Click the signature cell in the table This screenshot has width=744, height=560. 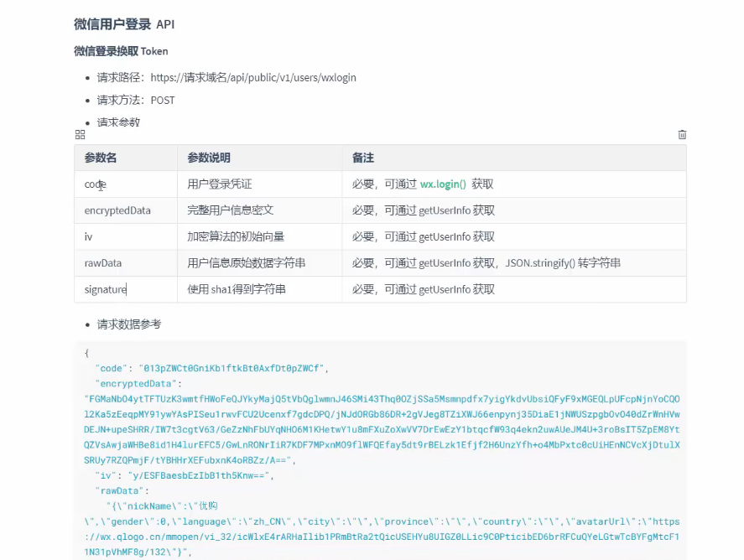[126, 289]
